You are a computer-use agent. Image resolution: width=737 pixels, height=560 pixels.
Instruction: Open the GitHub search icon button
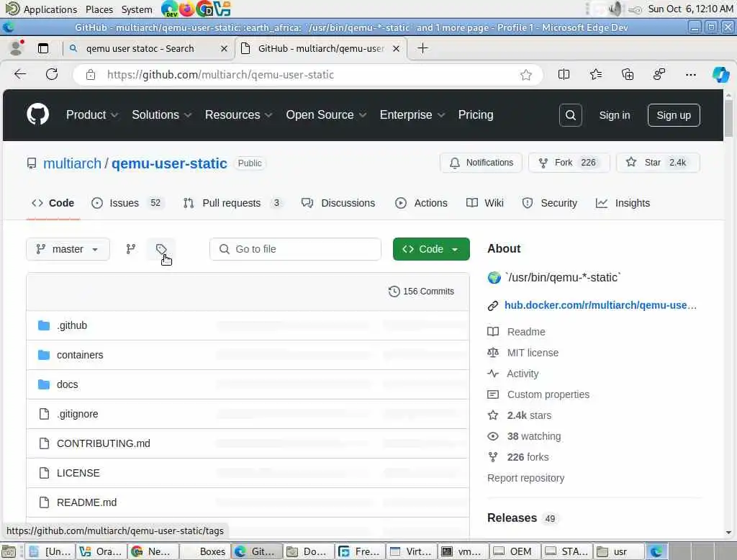pos(570,115)
